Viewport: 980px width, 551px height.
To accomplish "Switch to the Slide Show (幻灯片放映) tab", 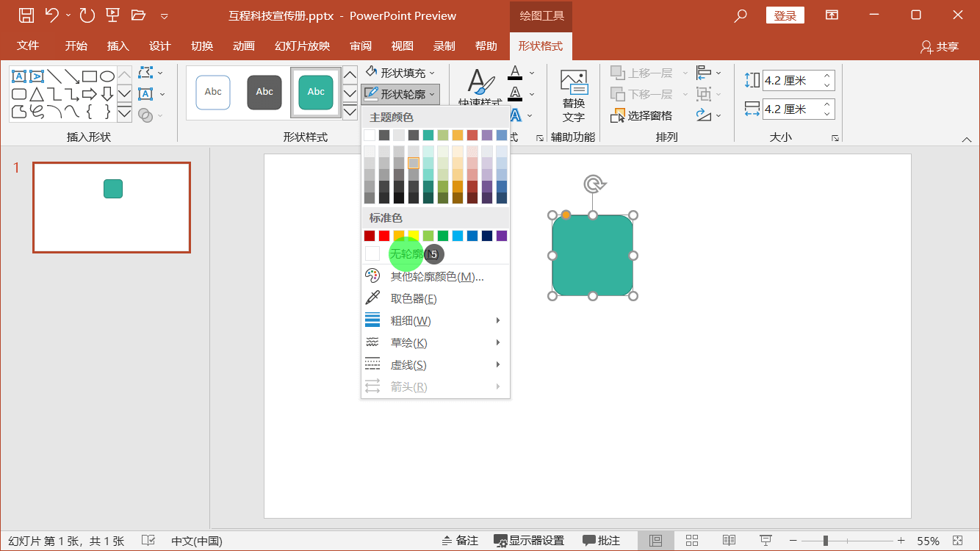I will point(302,46).
